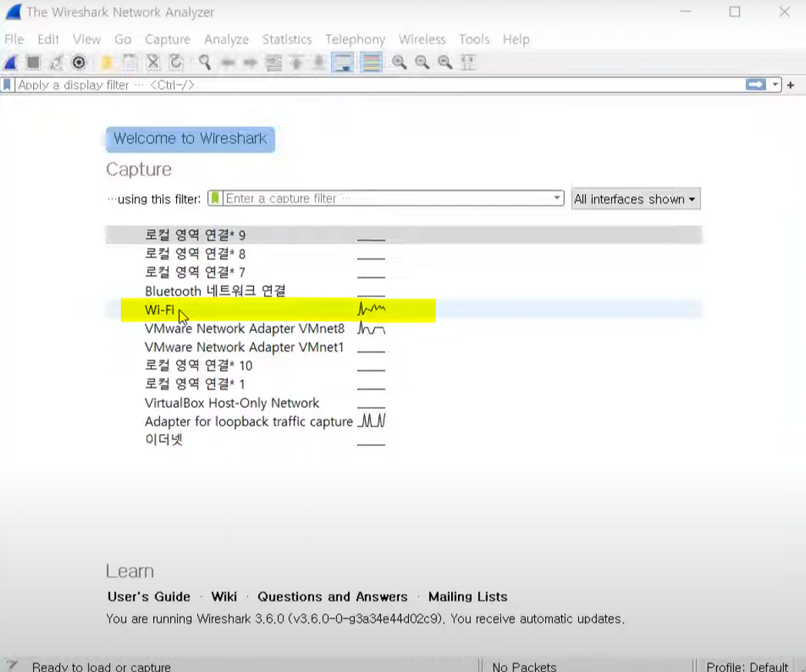This screenshot has height=672, width=806.
Task: Open display filter history dropdown arrow
Action: click(775, 85)
